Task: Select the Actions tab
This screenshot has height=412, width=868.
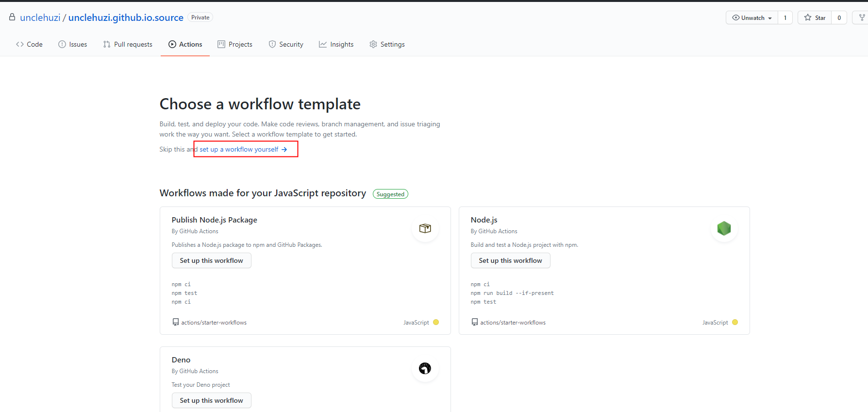Action: [x=185, y=44]
